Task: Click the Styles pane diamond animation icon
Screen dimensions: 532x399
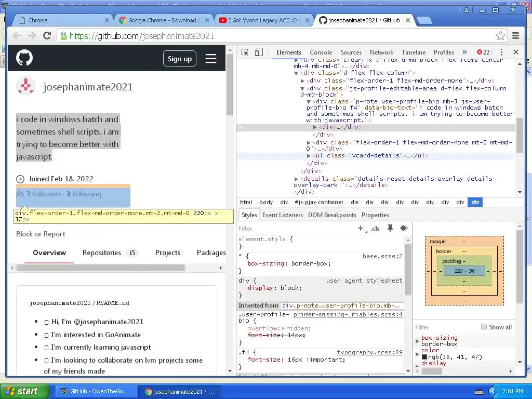Action: [404, 228]
